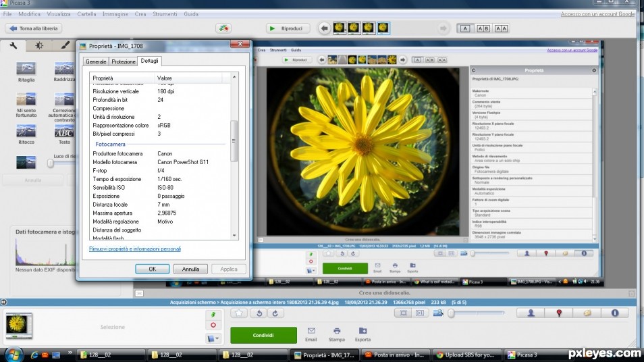644x362 pixels.
Task: Open the Cartella menu
Action: click(86, 14)
